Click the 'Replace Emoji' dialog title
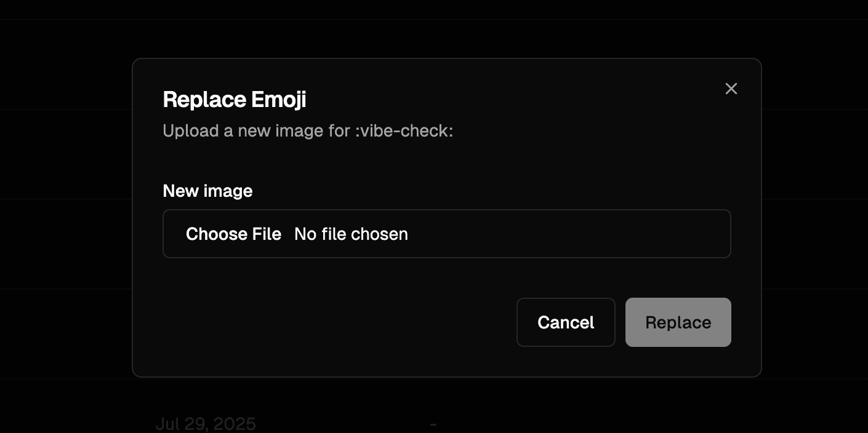Image resolution: width=868 pixels, height=433 pixels. 234,100
